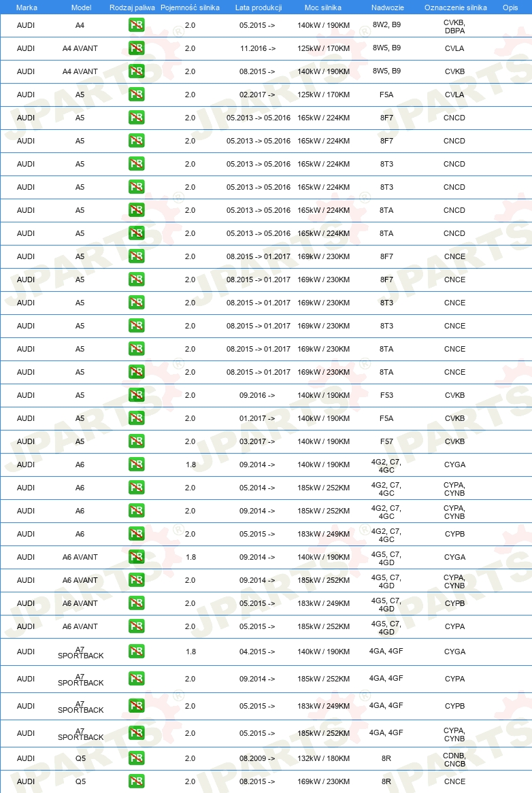Click fuel icon in A6 AVANT 05.2015 CYPA row
Screen dimensions: 532x793
point(137,626)
